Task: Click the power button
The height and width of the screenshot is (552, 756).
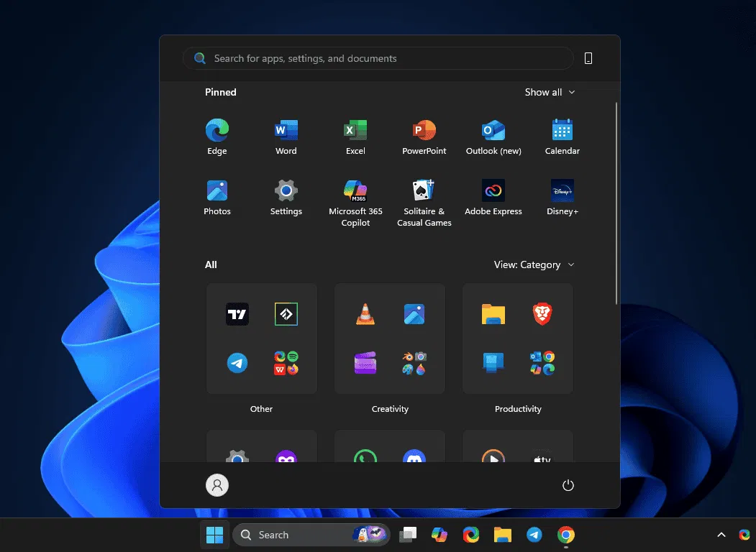Action: click(x=568, y=485)
